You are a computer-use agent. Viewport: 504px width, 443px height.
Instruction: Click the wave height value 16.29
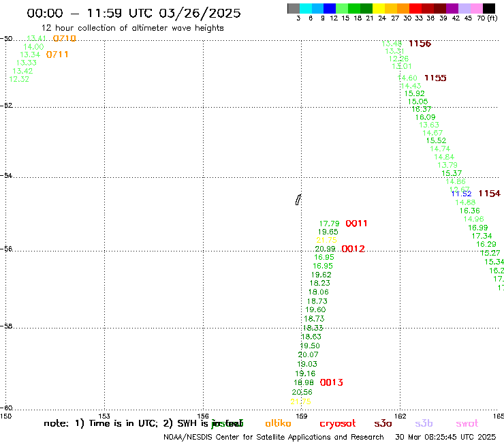click(486, 245)
